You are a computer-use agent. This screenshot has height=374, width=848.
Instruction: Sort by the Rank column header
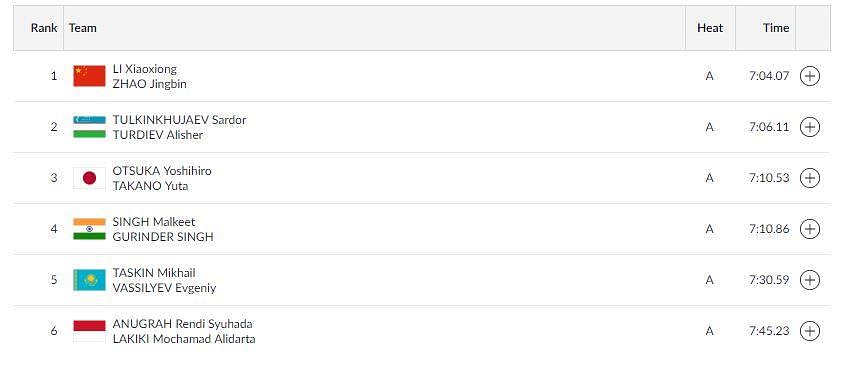(44, 28)
